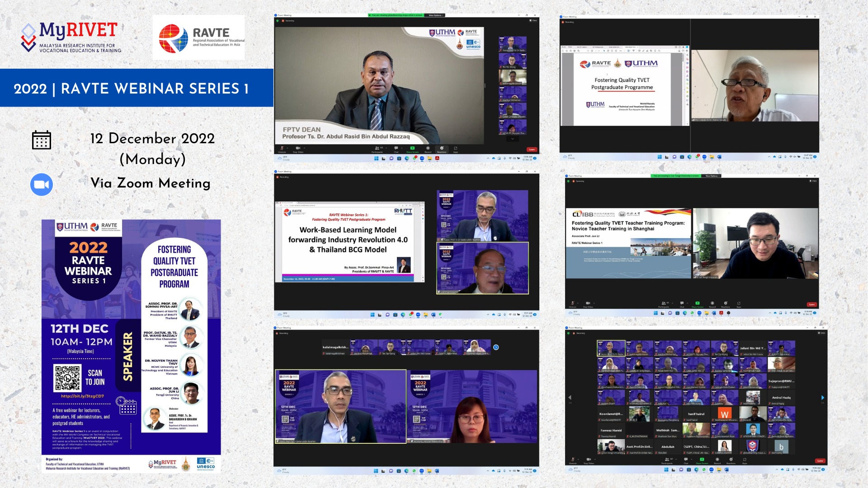The image size is (868, 488).
Task: Open Participants in the FPTV Dean Zoom window
Action: tap(377, 149)
